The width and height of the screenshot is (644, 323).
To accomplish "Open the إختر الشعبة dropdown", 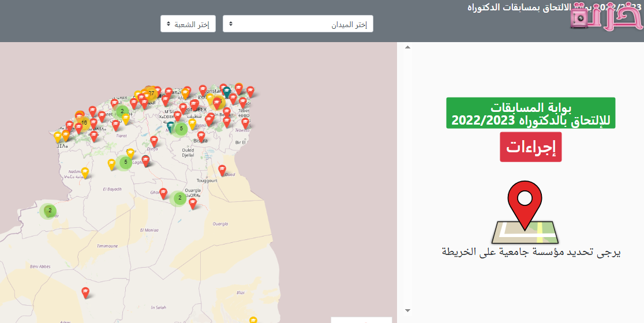I will [x=188, y=24].
